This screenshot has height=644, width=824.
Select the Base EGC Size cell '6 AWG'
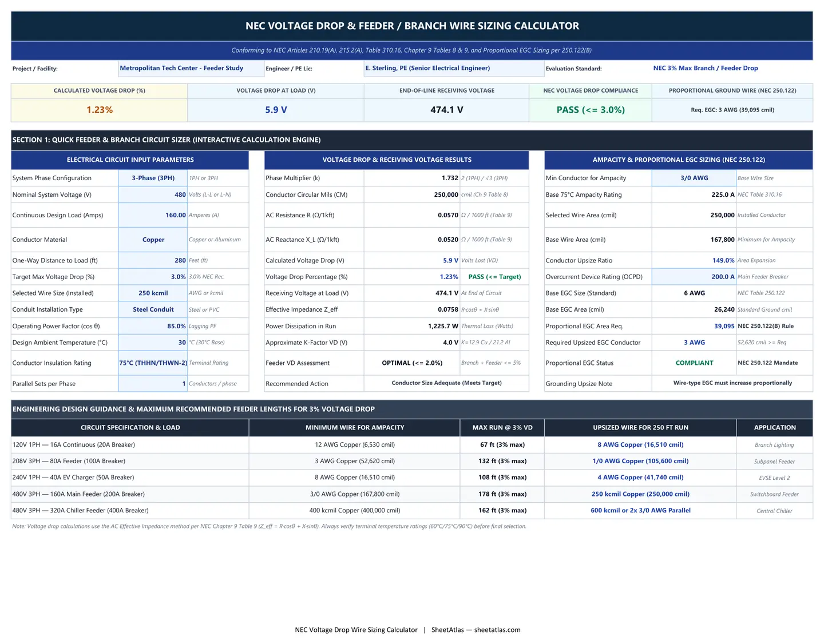click(694, 293)
